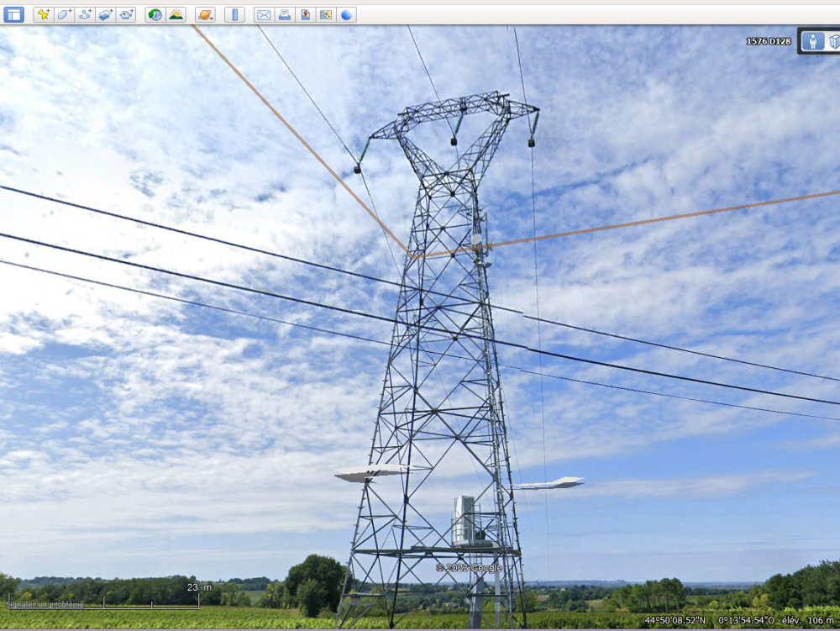Click the white hub on the pylon
This screenshot has height=631, width=840.
click(476, 239)
